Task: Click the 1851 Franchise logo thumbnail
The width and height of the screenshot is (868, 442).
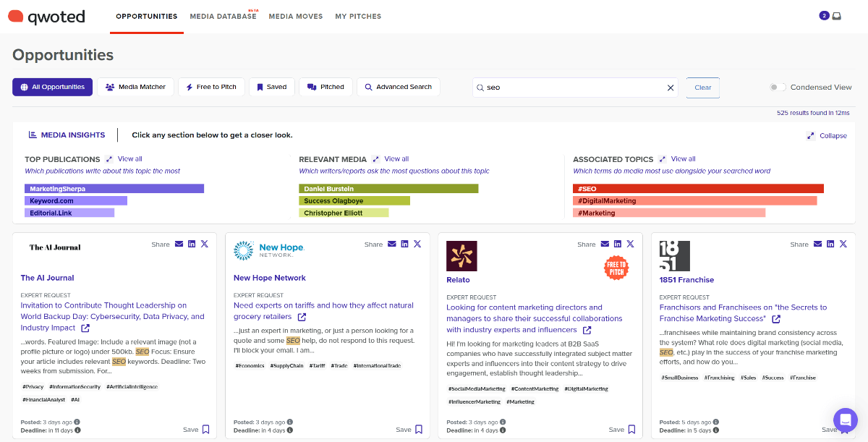Action: 675,256
